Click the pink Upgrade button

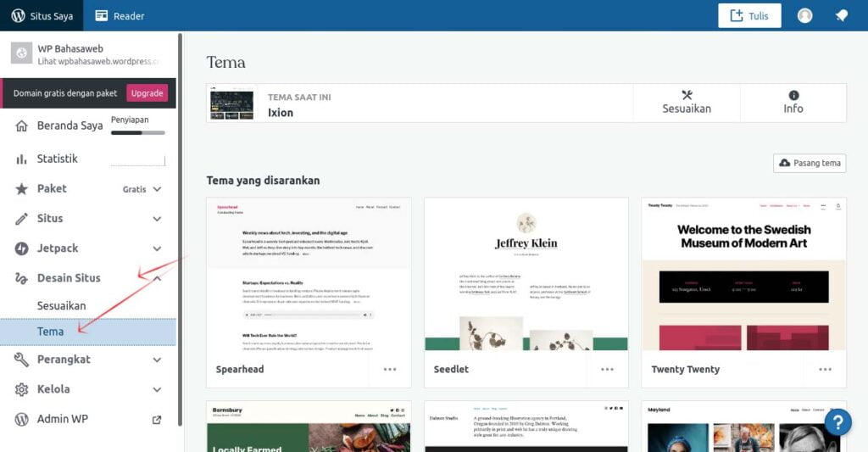pyautogui.click(x=147, y=93)
